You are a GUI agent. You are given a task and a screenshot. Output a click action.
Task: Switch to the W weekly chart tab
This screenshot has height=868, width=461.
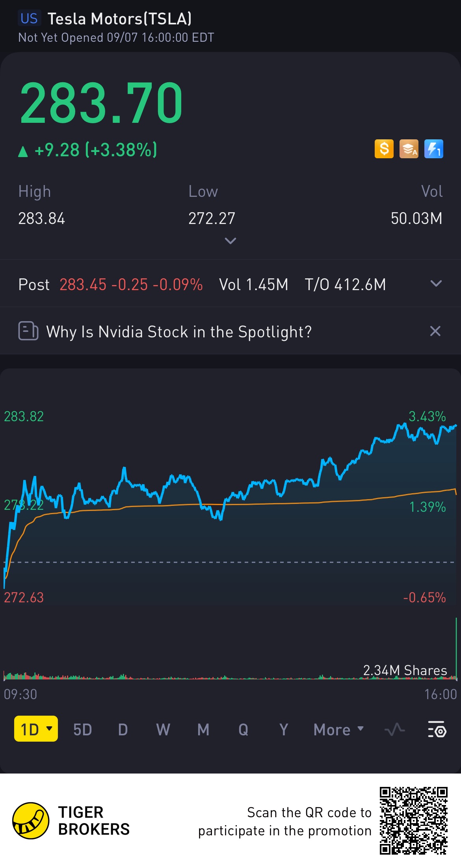pyautogui.click(x=163, y=729)
